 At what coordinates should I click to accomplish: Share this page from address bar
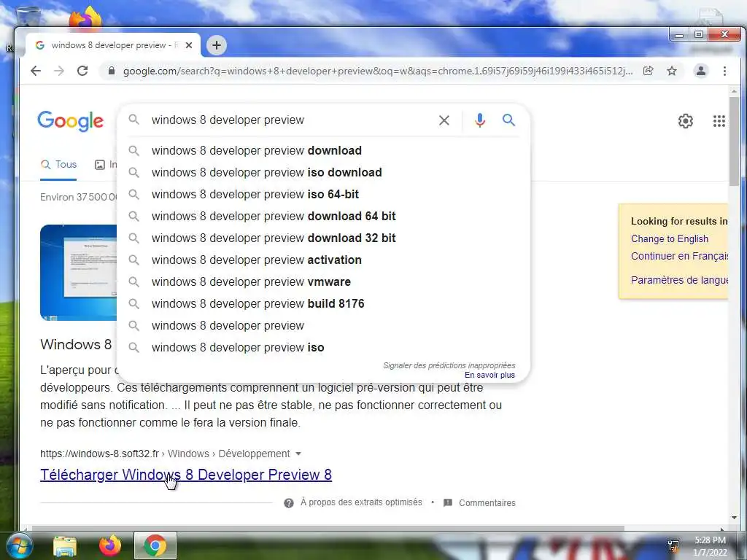tap(648, 71)
